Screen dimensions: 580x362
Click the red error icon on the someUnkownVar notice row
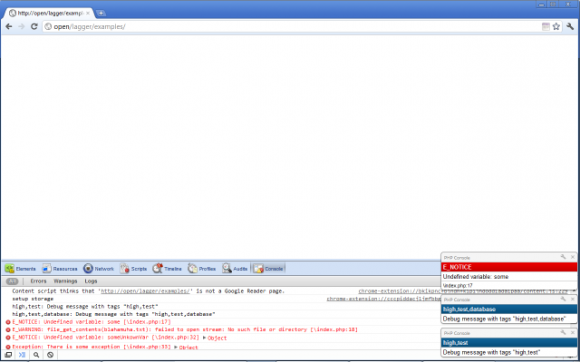[x=8, y=338]
